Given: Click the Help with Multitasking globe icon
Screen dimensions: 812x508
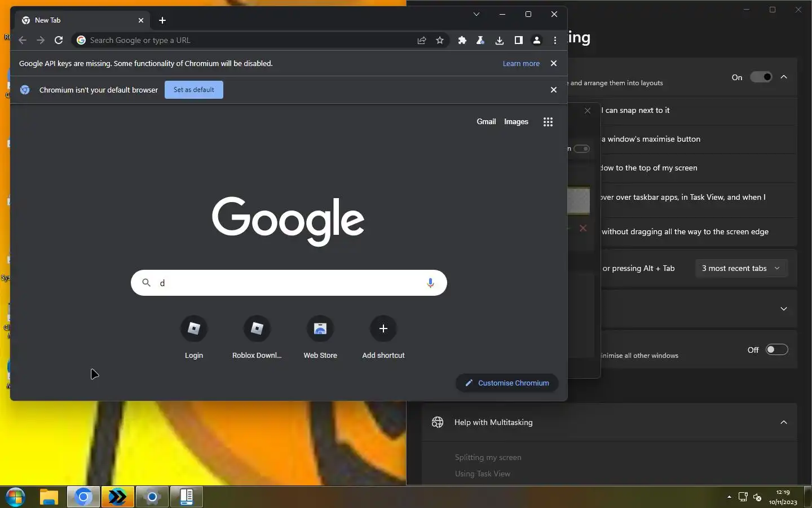Looking at the screenshot, I should click(x=438, y=422).
